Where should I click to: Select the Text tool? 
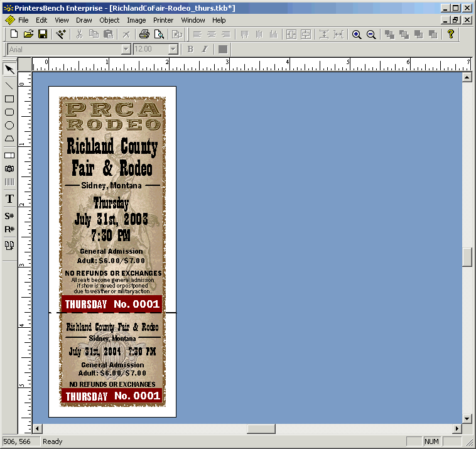click(9, 199)
